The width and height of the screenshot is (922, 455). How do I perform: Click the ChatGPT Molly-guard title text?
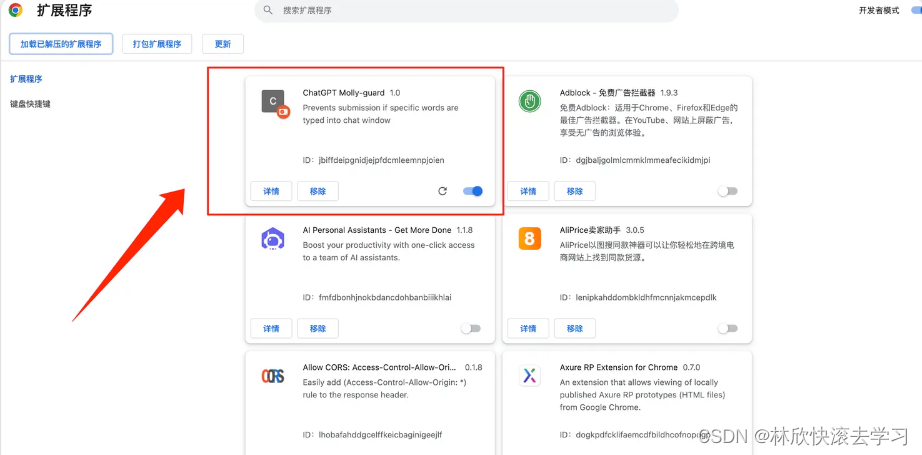343,93
